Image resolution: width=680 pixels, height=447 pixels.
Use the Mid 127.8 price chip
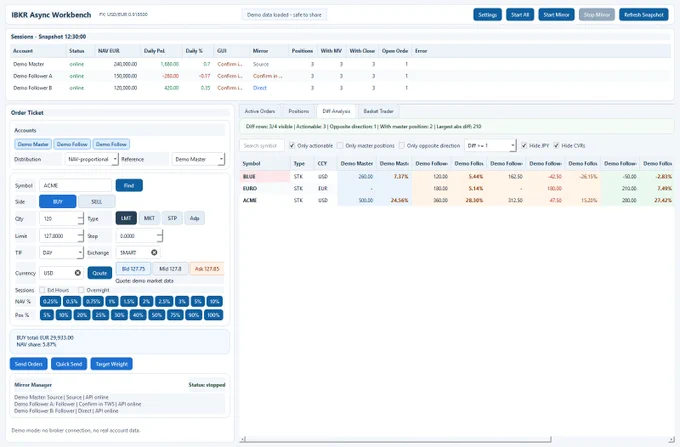[x=170, y=268]
